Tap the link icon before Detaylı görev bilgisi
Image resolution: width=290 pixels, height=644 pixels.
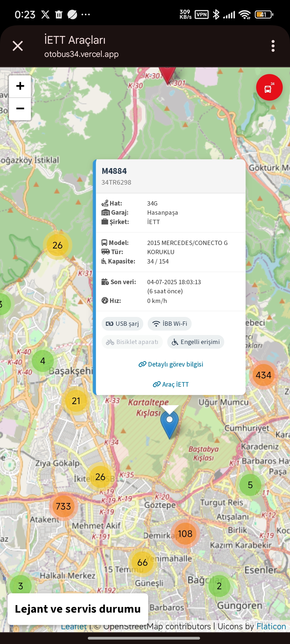[x=142, y=364]
